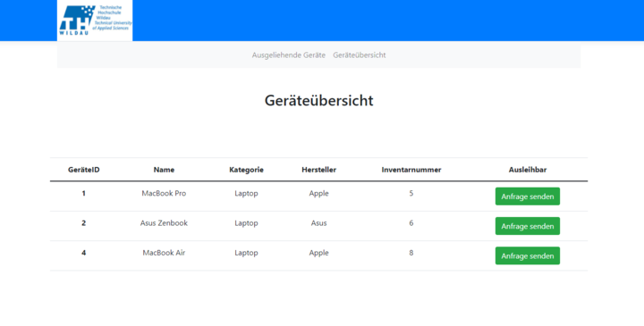Select the Asus Zenbook name cell

tap(164, 223)
